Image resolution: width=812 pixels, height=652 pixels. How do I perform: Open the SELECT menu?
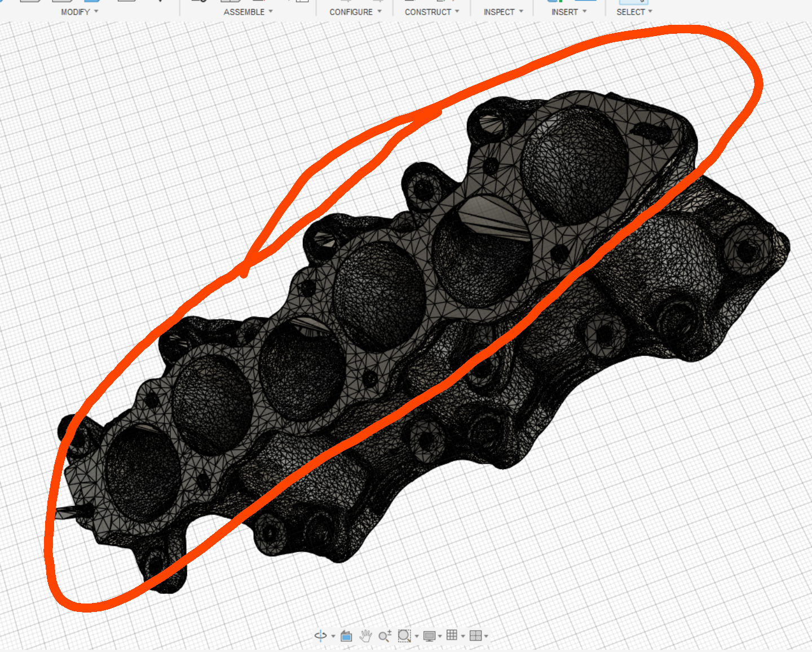pos(634,12)
